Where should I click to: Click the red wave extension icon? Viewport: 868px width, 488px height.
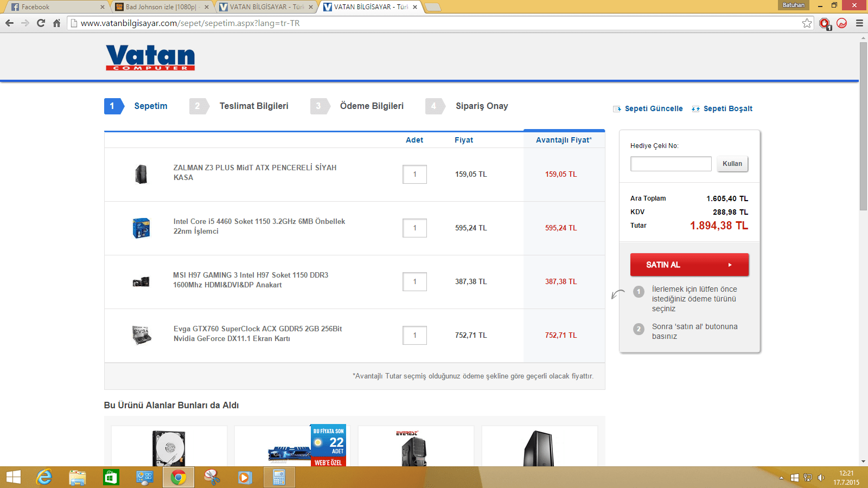[x=842, y=23]
